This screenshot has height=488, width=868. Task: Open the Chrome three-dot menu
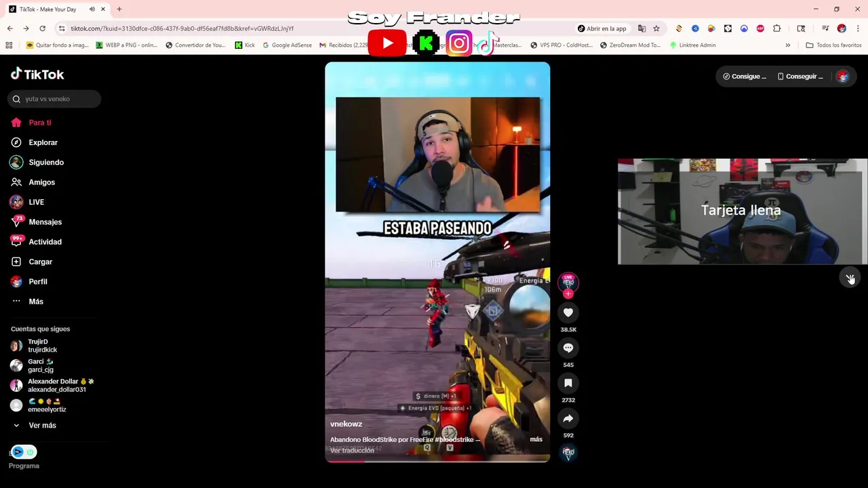[857, 28]
